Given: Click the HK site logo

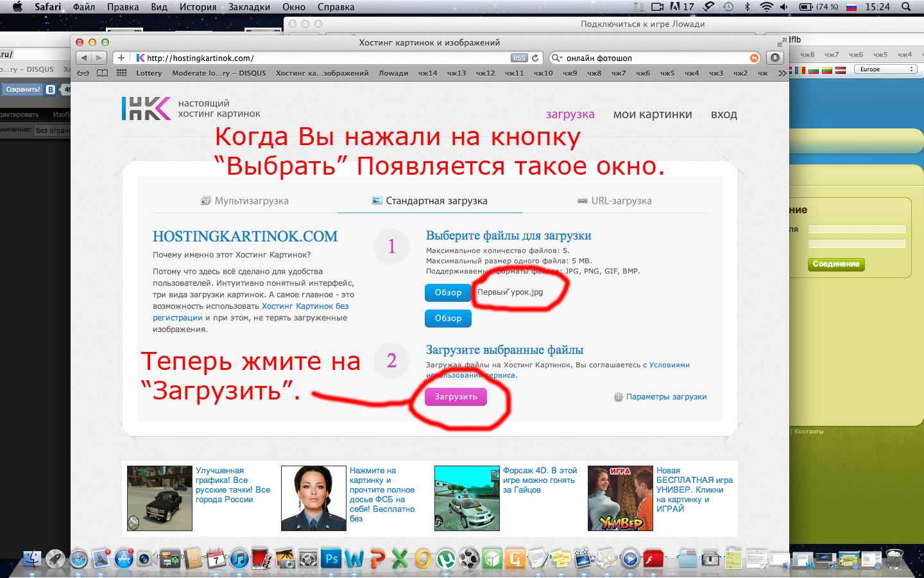Looking at the screenshot, I should pyautogui.click(x=146, y=109).
